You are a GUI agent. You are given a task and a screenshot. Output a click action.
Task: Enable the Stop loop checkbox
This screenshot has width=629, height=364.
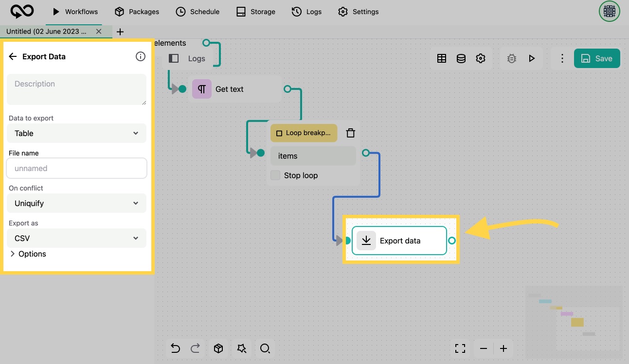tap(275, 175)
